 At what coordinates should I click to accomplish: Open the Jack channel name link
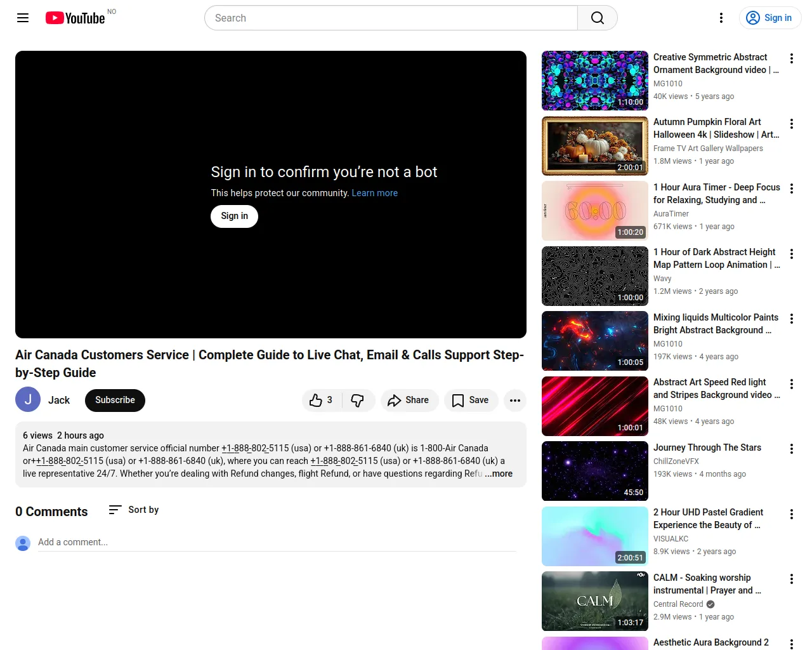coord(59,401)
